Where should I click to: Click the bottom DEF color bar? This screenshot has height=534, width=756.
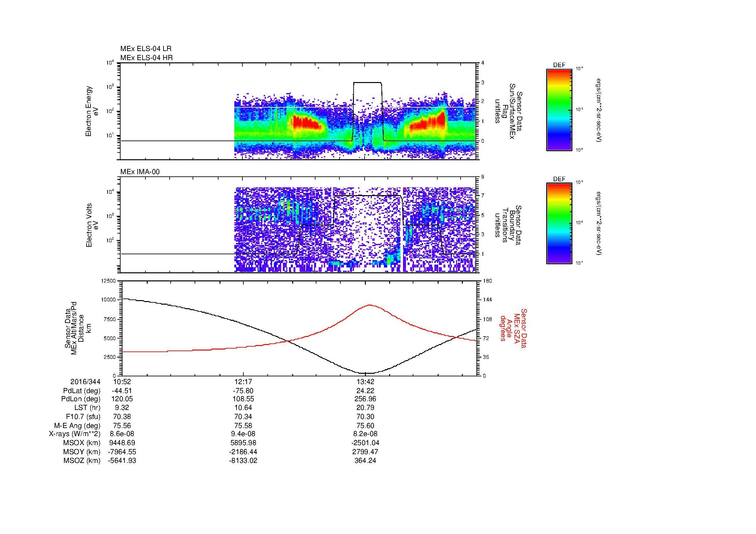tap(559, 224)
